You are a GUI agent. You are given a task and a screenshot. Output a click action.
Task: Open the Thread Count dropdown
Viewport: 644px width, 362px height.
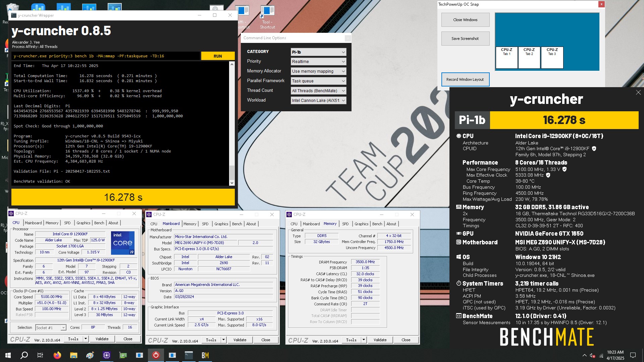point(318,91)
